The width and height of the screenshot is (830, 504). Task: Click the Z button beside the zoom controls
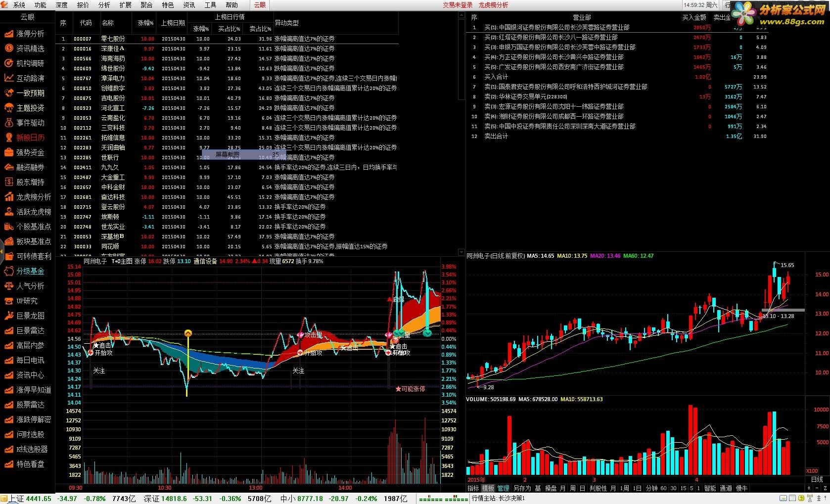[x=825, y=488]
